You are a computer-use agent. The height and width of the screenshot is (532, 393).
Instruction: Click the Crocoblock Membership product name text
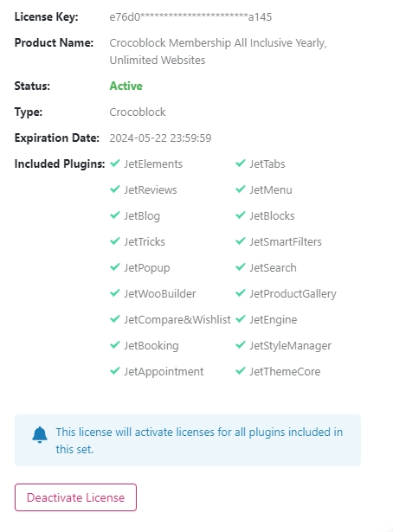tap(218, 51)
